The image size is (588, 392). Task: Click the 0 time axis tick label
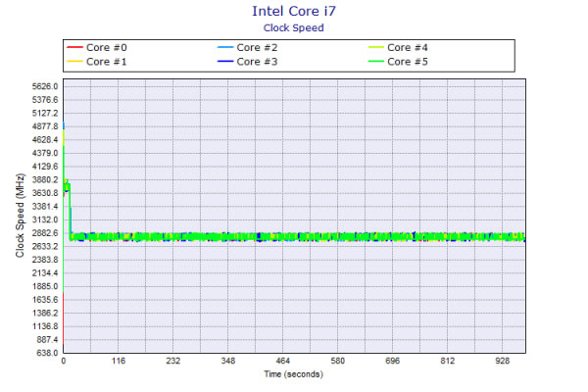64,361
